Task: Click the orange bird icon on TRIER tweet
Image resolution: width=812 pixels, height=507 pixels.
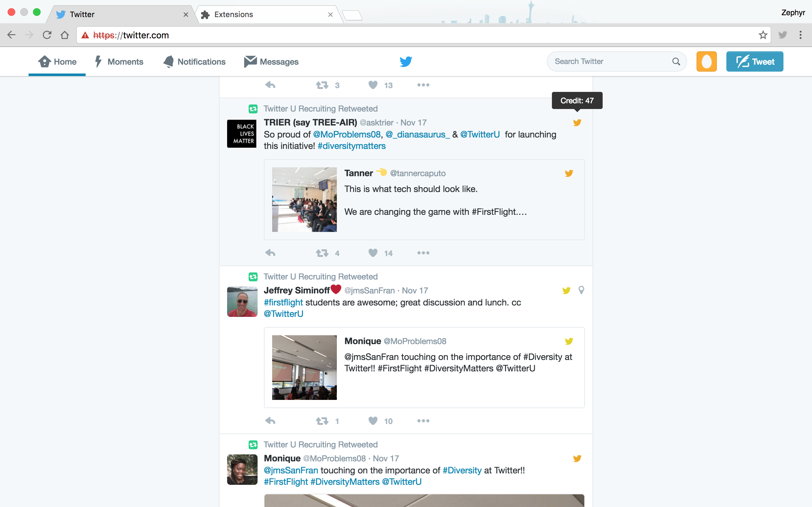Action: (577, 123)
